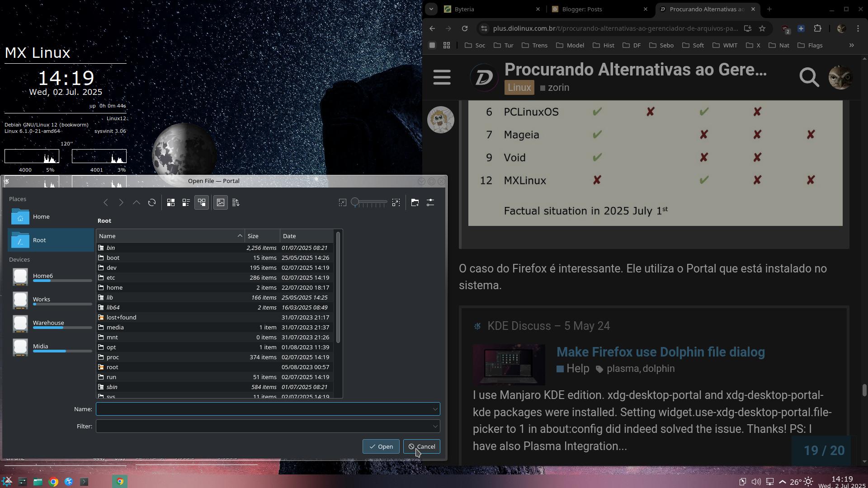This screenshot has height=488, width=868.
Task: Click the 19 / 20 post progress indicator
Action: (x=824, y=450)
